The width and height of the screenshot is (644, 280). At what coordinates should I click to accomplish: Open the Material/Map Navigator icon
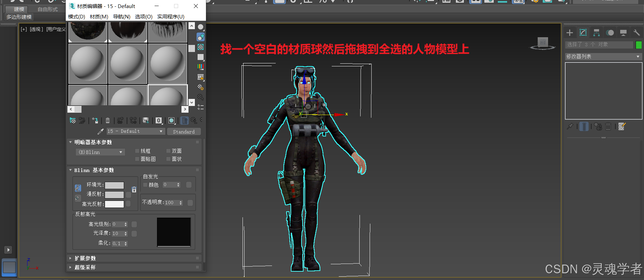[201, 107]
